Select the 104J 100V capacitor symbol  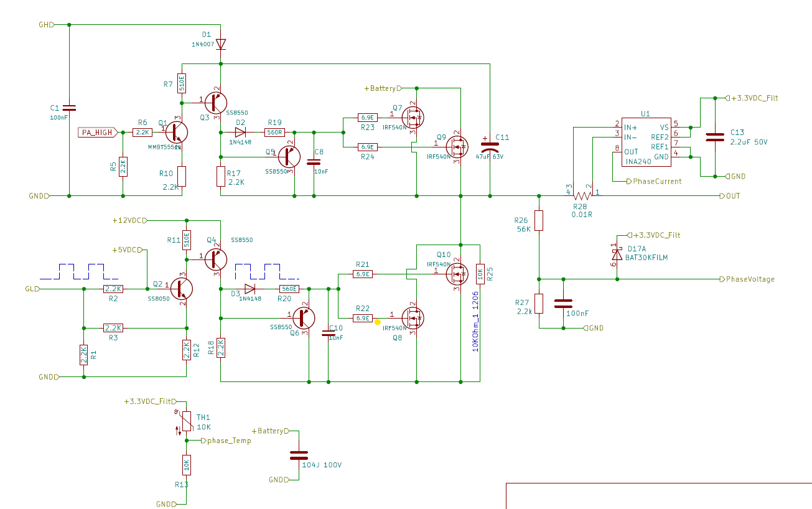click(x=299, y=455)
